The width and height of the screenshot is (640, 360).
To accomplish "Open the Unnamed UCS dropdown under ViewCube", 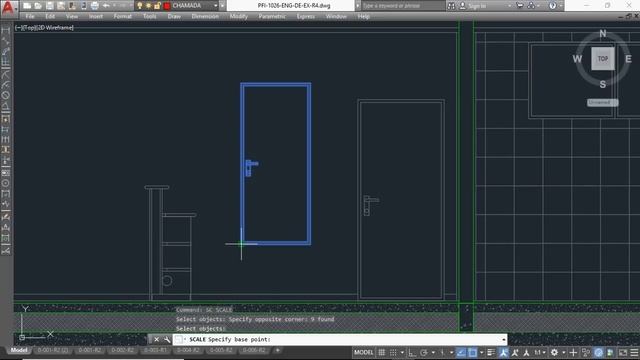I will point(603,102).
